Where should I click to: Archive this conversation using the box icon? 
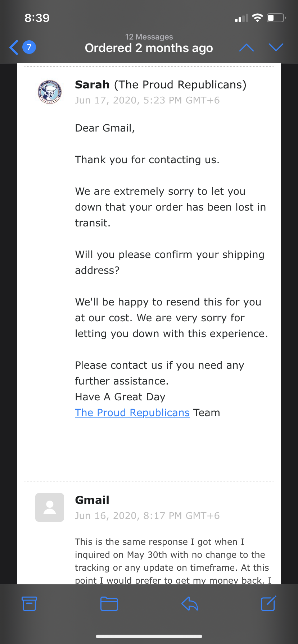[29, 603]
